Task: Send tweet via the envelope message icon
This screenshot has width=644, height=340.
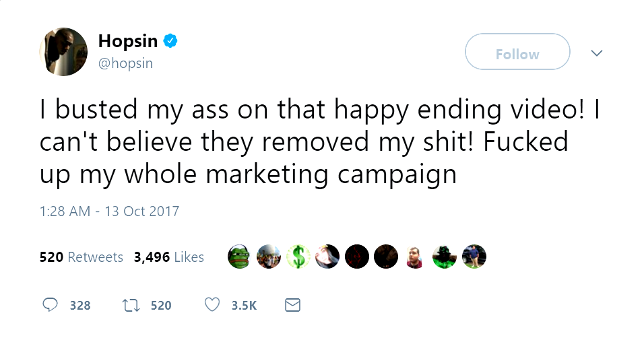Action: click(292, 305)
